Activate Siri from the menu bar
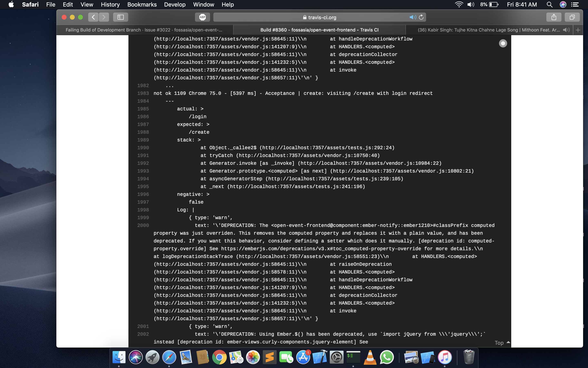The height and width of the screenshot is (368, 588). (563, 4)
